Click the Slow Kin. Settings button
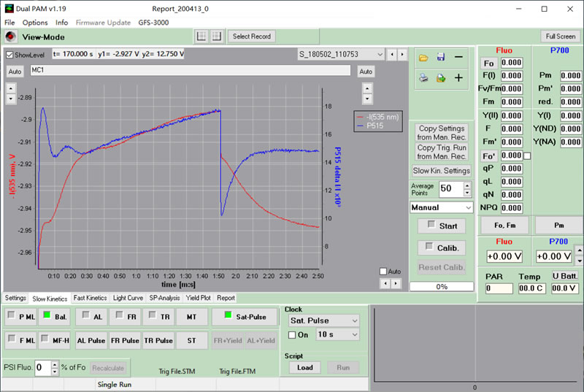 click(441, 171)
